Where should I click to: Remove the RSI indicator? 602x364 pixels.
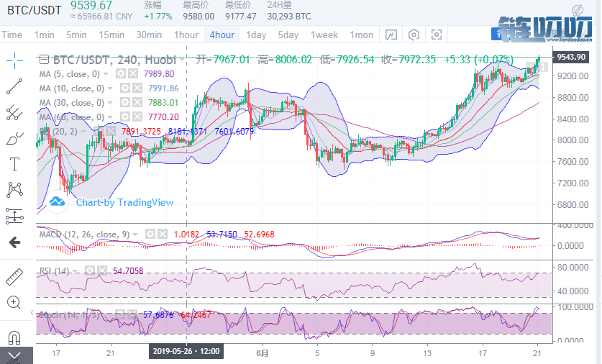click(x=101, y=270)
